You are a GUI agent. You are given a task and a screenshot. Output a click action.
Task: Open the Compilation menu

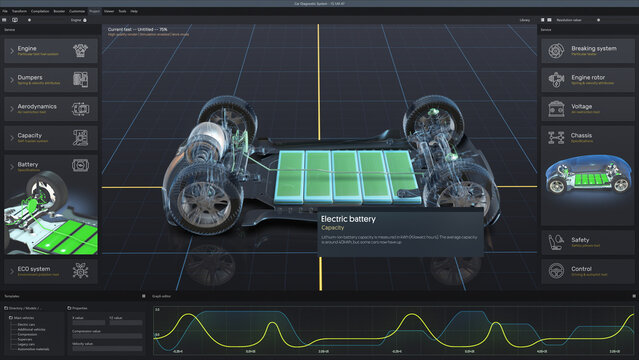pyautogui.click(x=40, y=11)
